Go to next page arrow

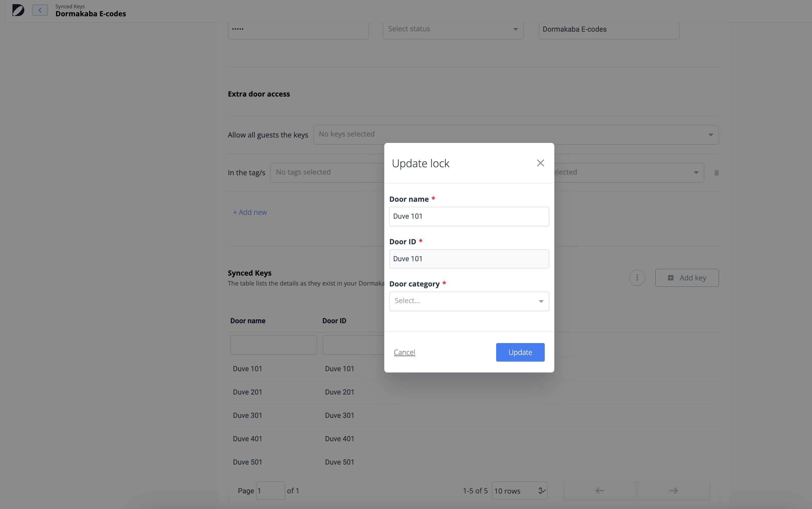673,490
